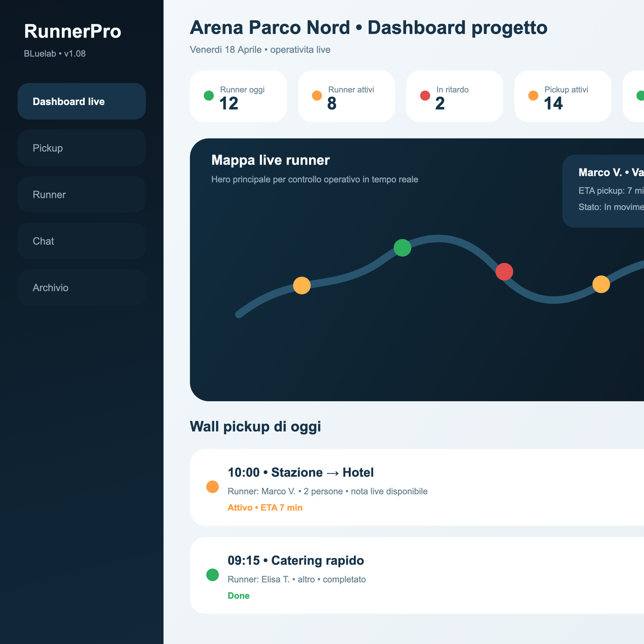The image size is (644, 644).
Task: Expand the Marco V. runner info popup
Action: 610,190
